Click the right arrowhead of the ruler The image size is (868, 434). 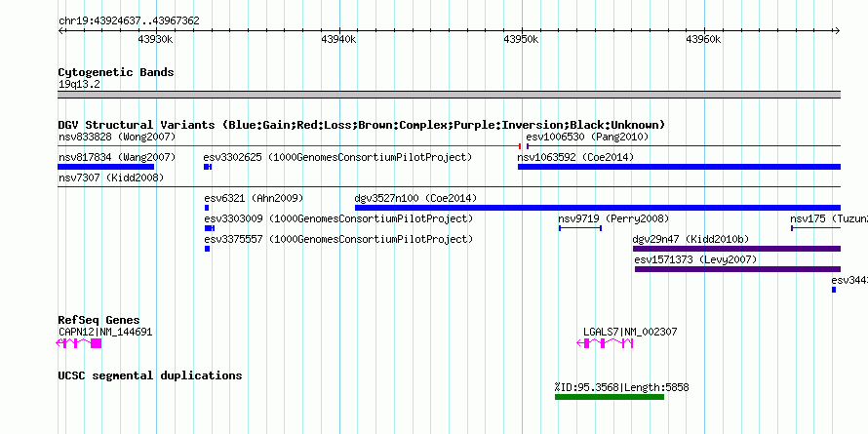coord(838,31)
